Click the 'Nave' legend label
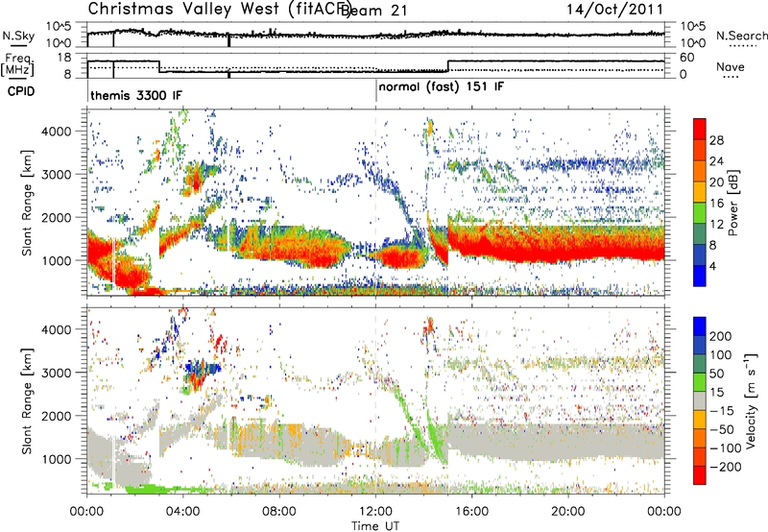The image size is (768, 532). tap(731, 66)
